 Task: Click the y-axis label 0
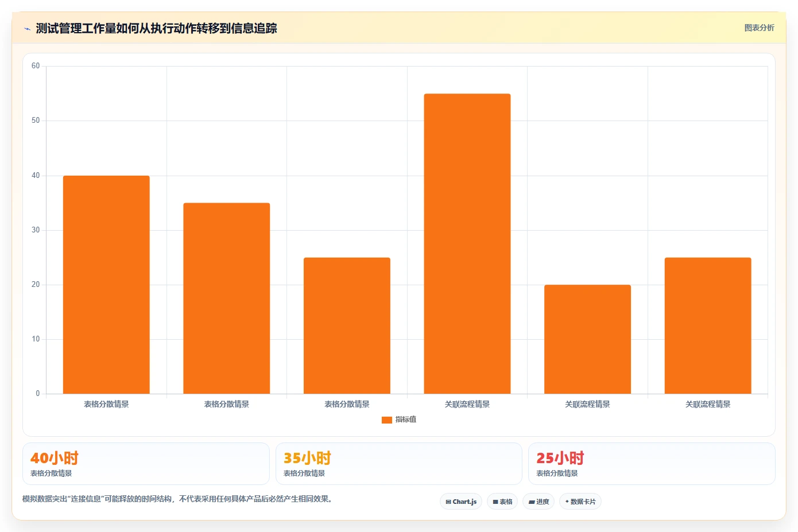point(38,394)
